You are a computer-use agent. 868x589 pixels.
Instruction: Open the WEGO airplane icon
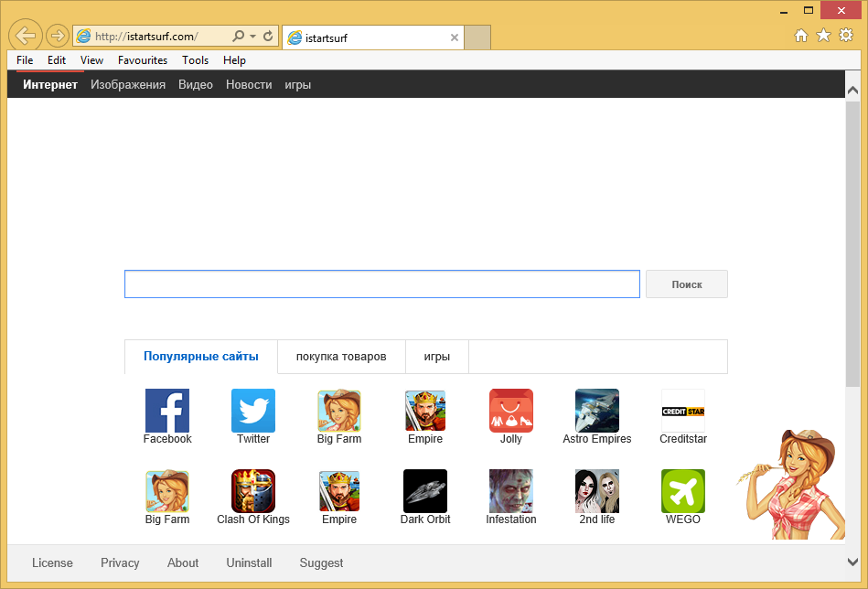683,491
